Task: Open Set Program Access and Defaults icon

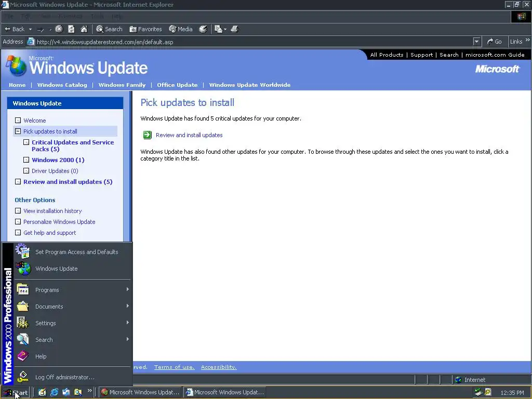Action: 23,251
